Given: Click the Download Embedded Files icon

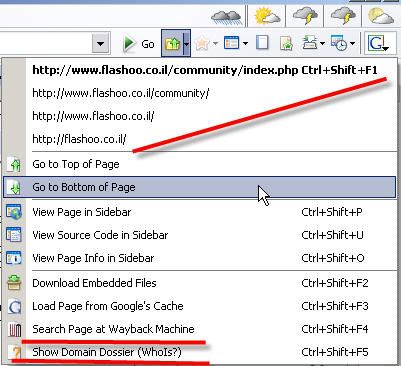Looking at the screenshot, I should [14, 283].
